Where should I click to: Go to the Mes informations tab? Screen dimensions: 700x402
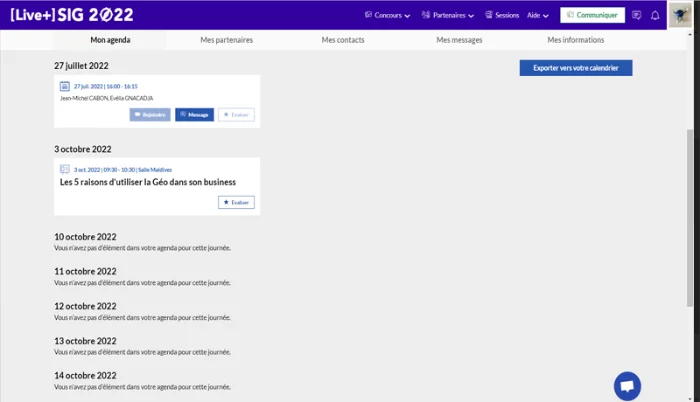[576, 40]
